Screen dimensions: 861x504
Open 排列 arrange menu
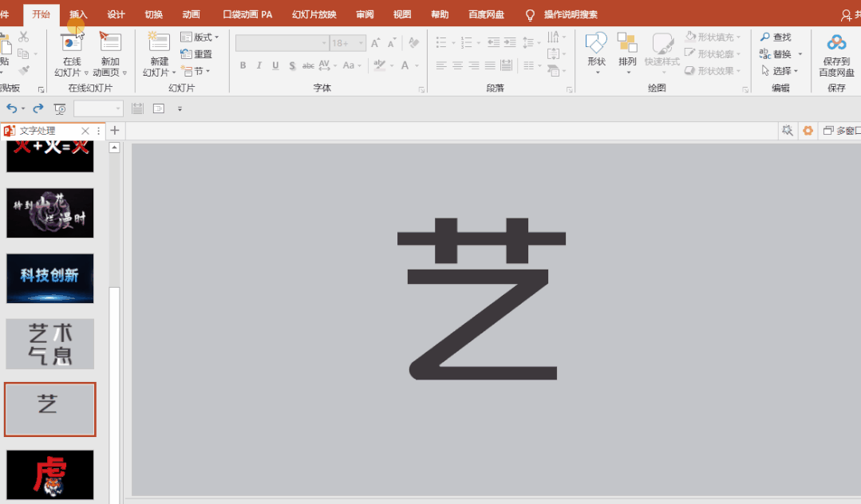627,53
